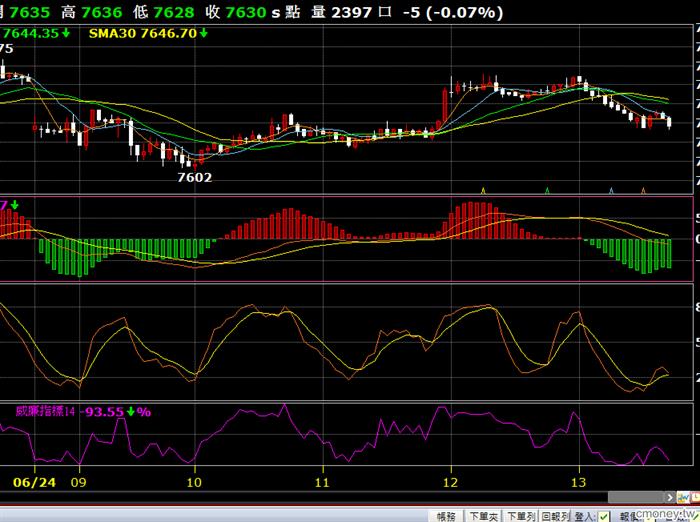
Task: Click the 09 hour axis label
Action: [x=79, y=482]
